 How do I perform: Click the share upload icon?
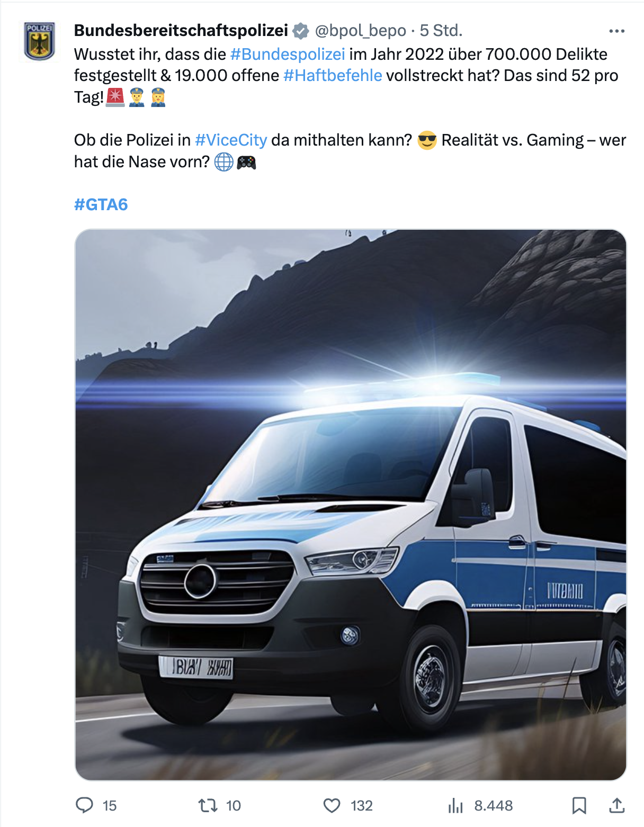pyautogui.click(x=616, y=805)
